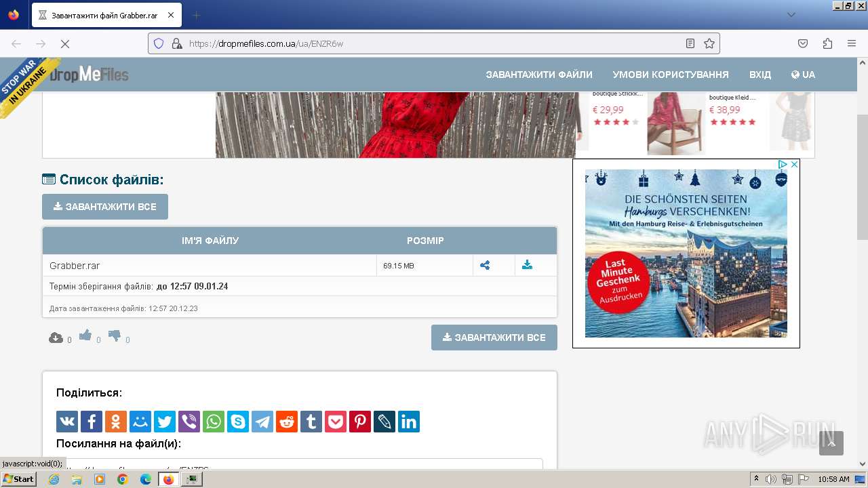Share the file via Skype
Viewport: 868px width, 488px height.
pos(238,422)
